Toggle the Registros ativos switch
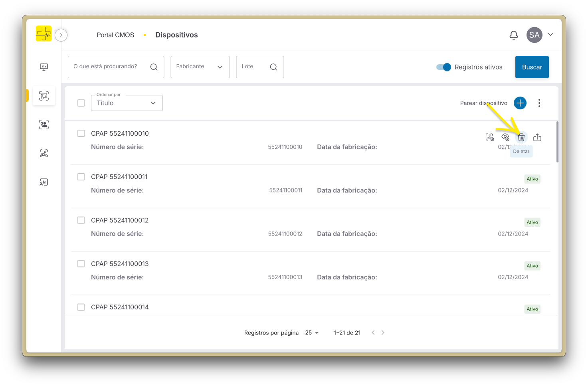The image size is (588, 386). [x=443, y=67]
